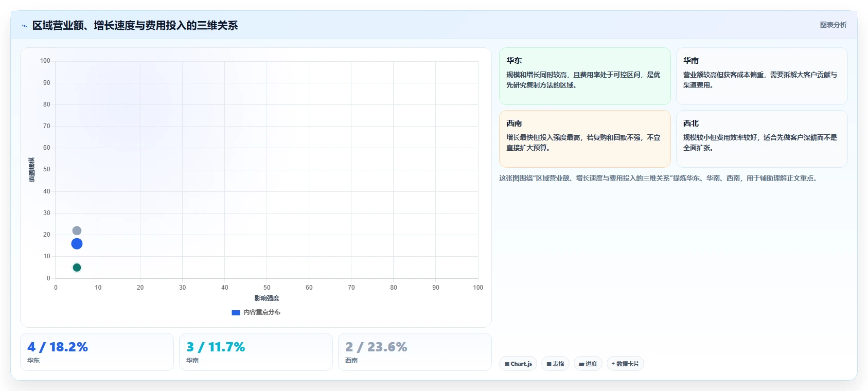
Task: Click the y-axis tick label 100
Action: [45, 61]
